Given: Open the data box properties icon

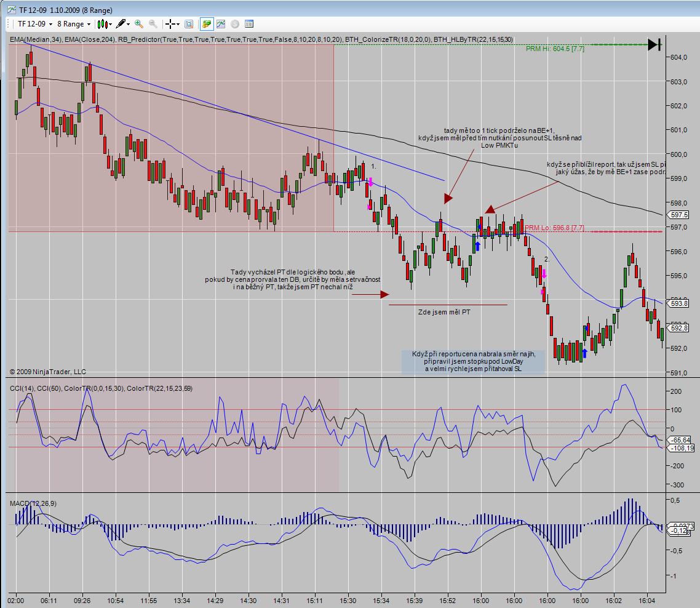Looking at the screenshot, I should coord(249,24).
